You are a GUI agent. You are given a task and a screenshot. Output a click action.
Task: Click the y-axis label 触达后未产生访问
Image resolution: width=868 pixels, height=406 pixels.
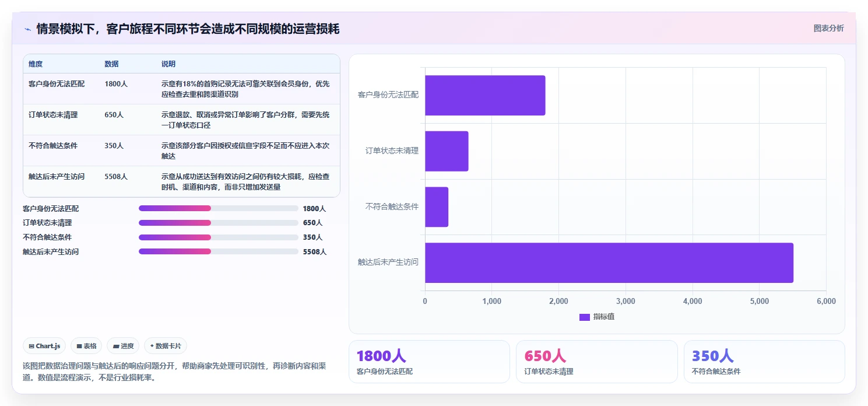pyautogui.click(x=388, y=262)
